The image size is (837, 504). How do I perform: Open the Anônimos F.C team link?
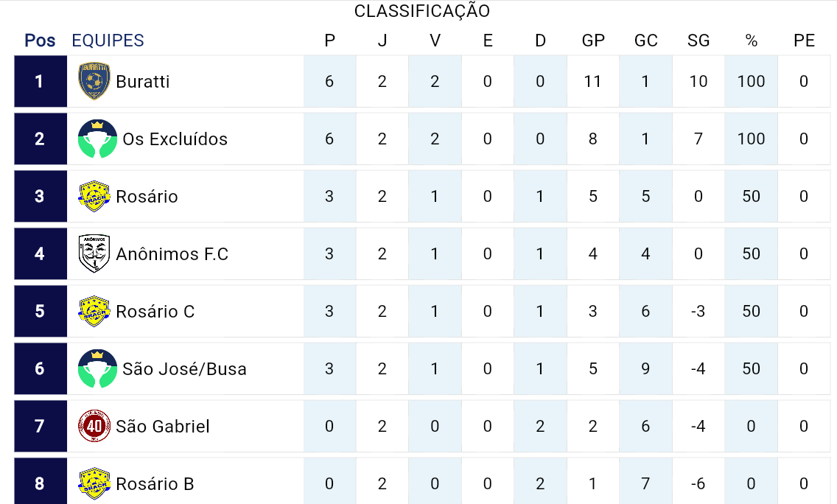172,253
